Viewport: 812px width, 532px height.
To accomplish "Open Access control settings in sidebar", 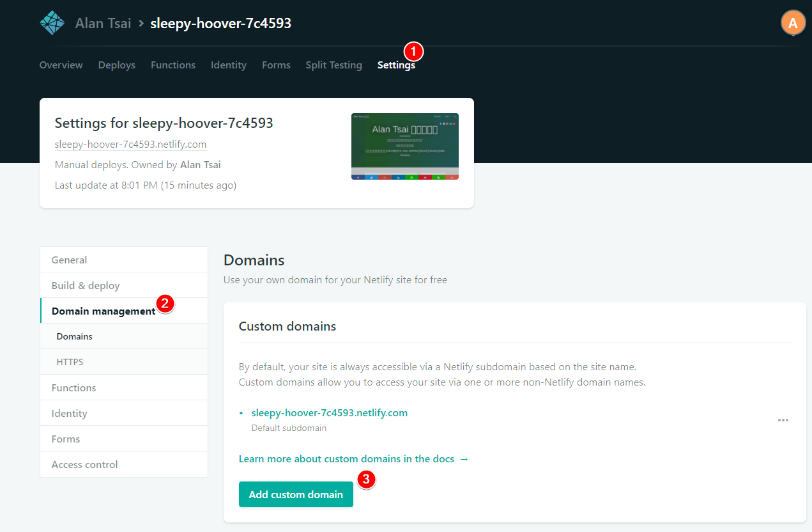I will [x=124, y=464].
